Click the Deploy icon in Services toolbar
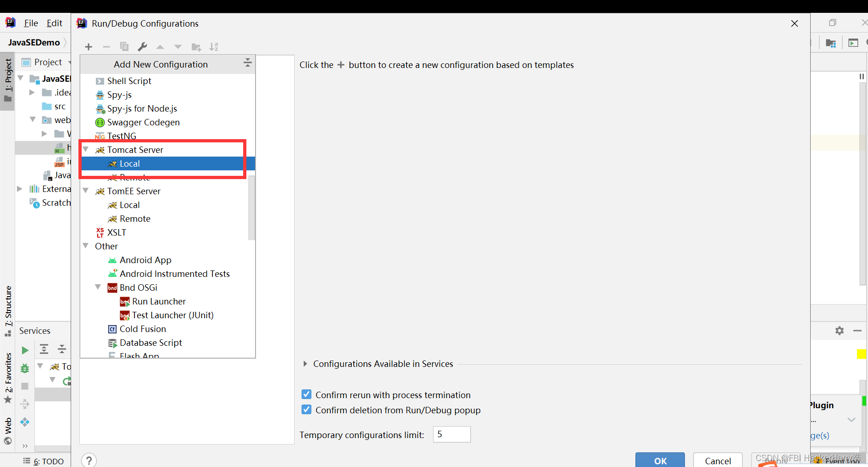This screenshot has width=868, height=467. 25,422
